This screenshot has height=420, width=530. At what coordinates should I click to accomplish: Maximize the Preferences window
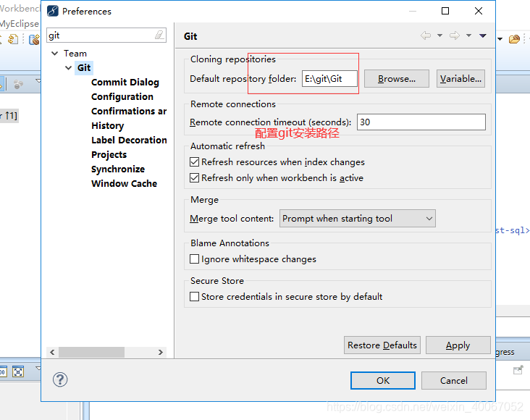click(445, 11)
